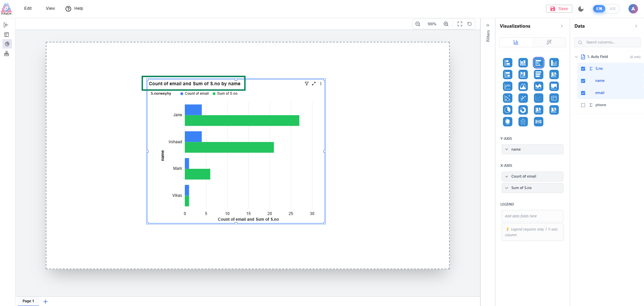Expand the Count of email X-axis field
644x306 pixels.
pos(507,177)
